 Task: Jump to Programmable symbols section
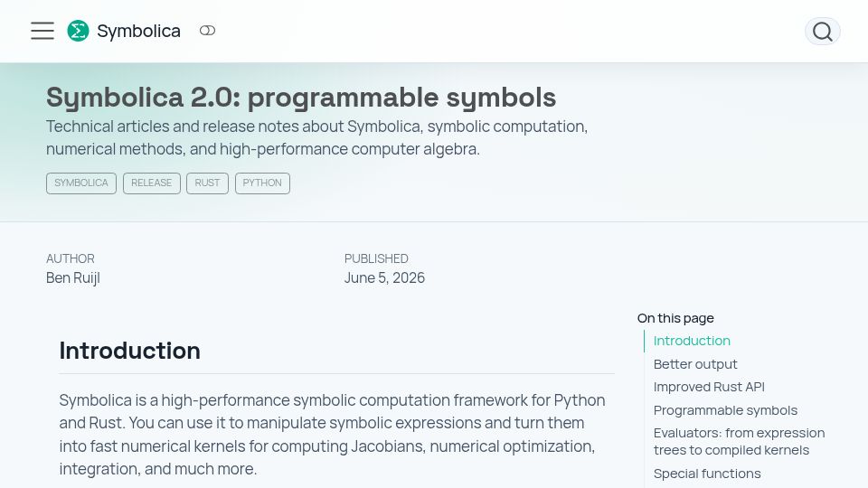pos(726,410)
